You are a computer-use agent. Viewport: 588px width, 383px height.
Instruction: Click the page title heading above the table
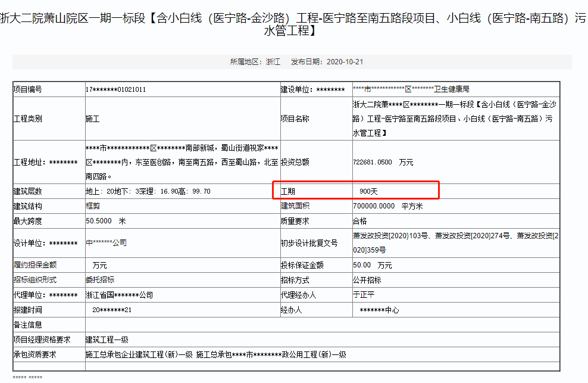(293, 24)
